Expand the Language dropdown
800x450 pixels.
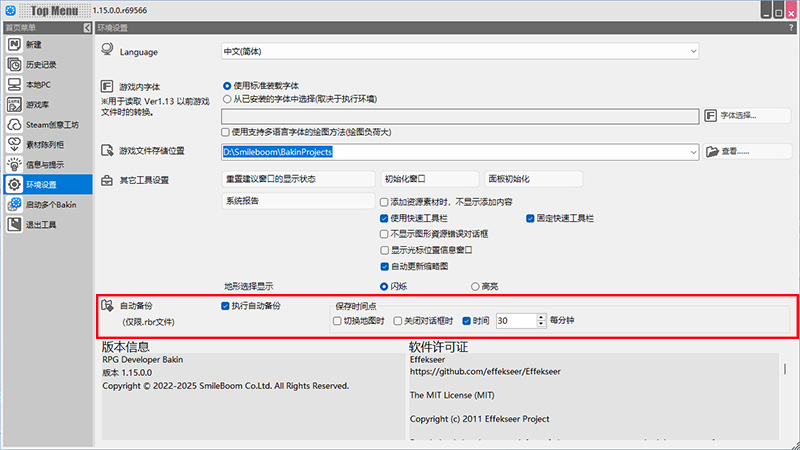691,51
